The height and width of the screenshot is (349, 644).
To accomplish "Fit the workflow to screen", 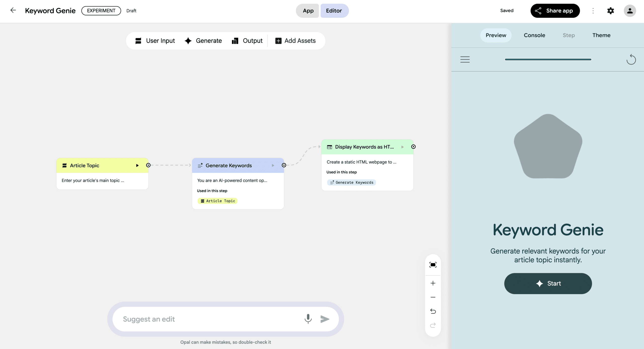I will tap(433, 264).
